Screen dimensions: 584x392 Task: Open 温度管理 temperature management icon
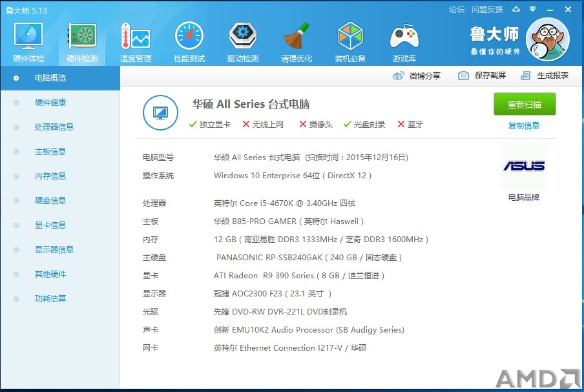136,36
